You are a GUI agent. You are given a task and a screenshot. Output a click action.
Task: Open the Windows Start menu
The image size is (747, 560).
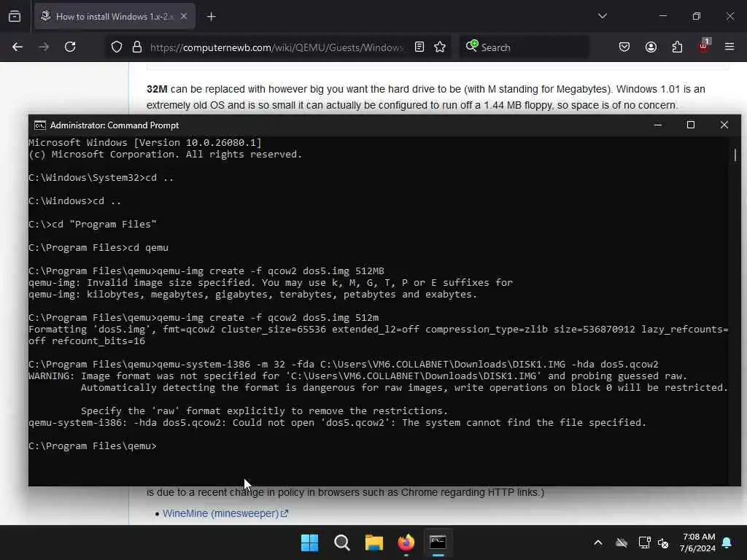309,542
